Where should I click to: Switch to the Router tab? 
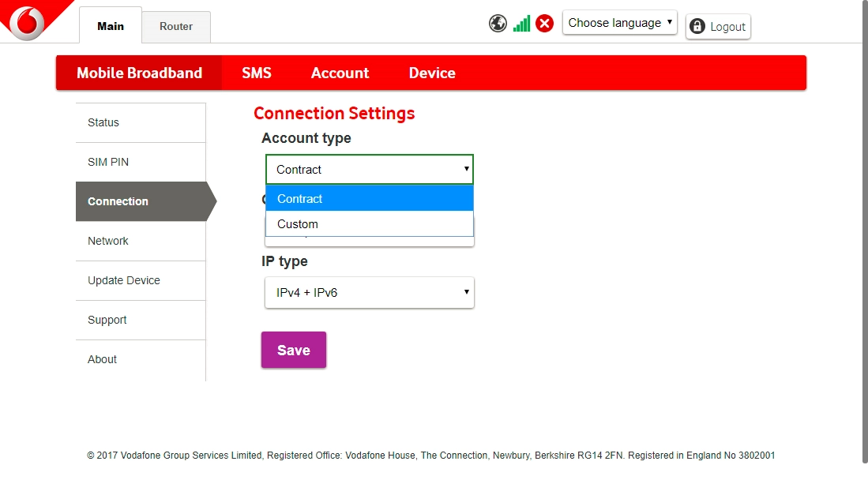point(175,26)
